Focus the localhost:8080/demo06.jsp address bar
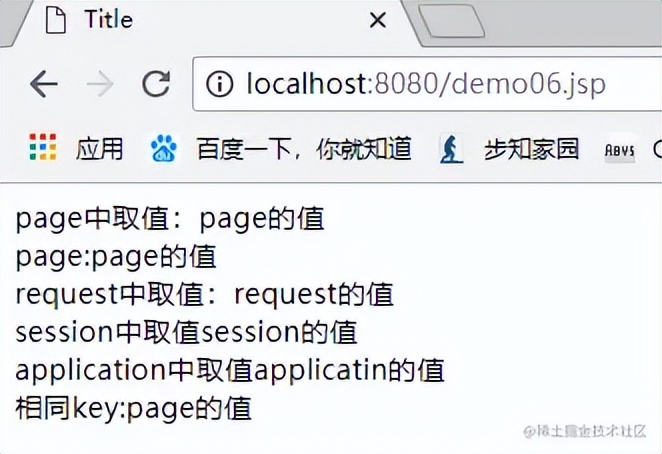662x454 pixels. [426, 84]
